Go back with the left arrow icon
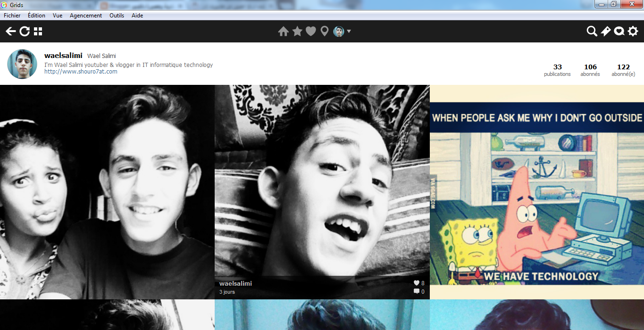The width and height of the screenshot is (644, 330). click(x=11, y=32)
